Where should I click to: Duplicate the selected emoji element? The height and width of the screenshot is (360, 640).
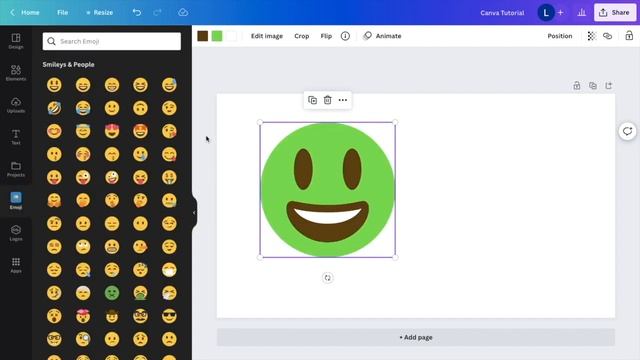[313, 100]
